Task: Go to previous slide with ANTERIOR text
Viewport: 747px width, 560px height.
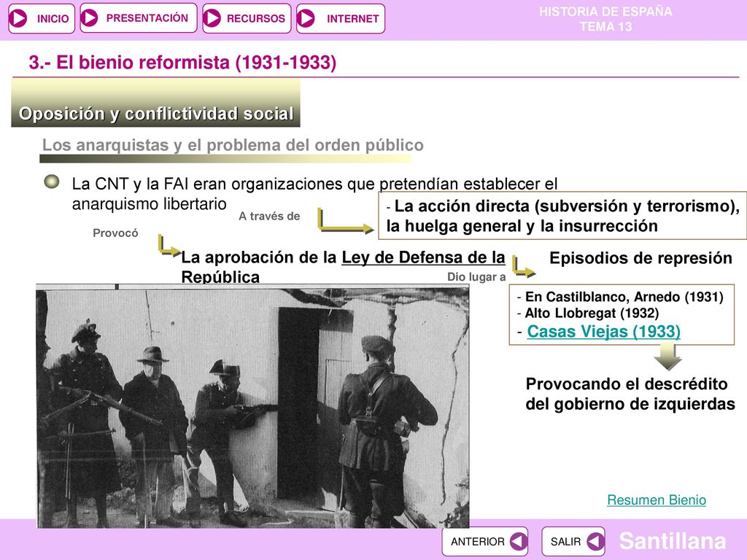Action: pyautogui.click(x=477, y=542)
